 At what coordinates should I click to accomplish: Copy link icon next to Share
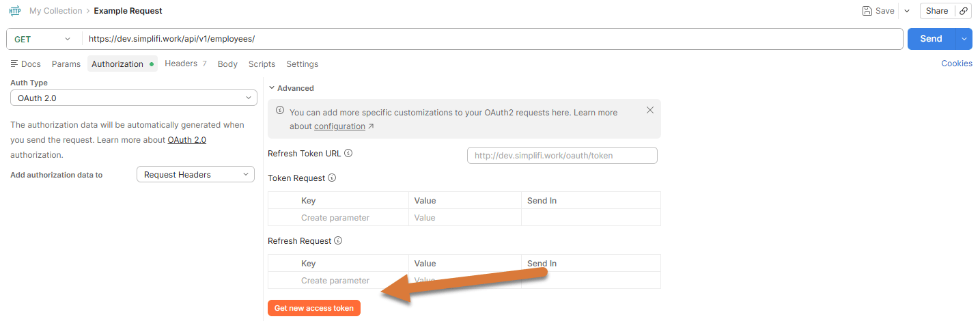[x=963, y=11]
